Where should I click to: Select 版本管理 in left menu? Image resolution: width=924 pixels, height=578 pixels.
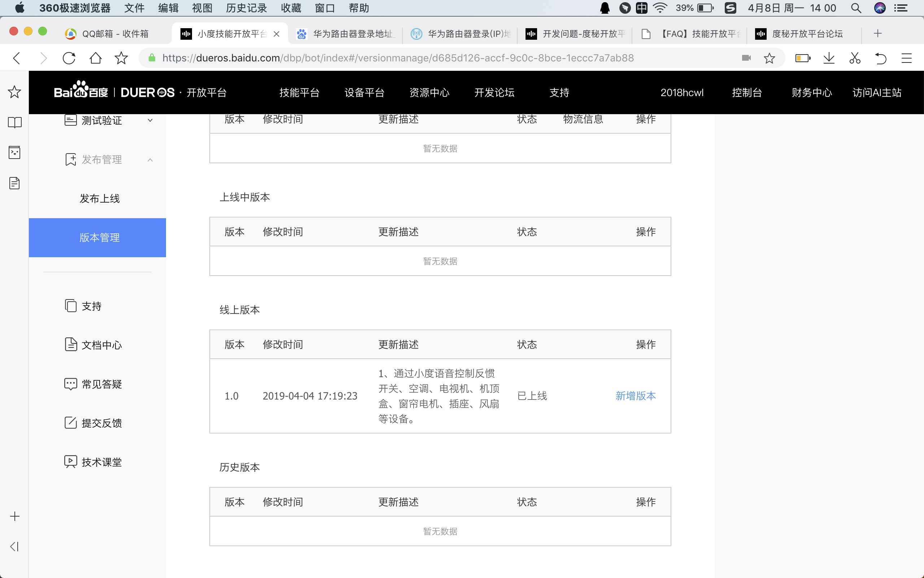pyautogui.click(x=97, y=237)
